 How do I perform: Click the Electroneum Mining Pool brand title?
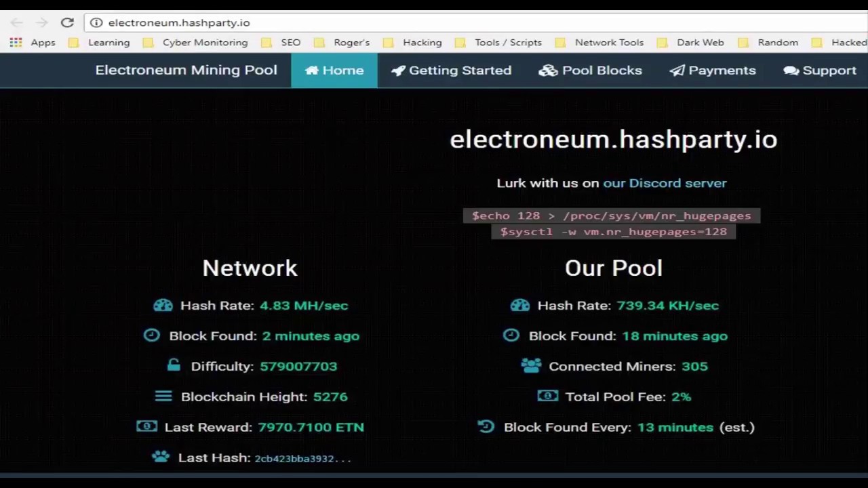click(186, 70)
